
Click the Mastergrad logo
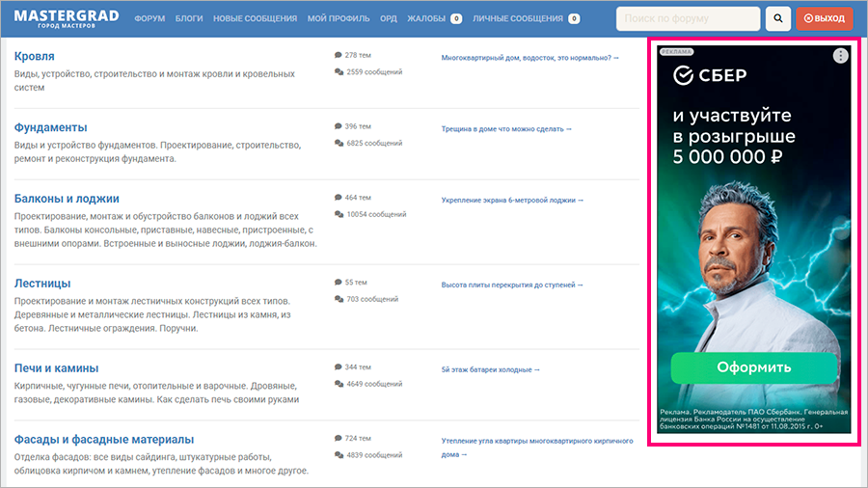tap(67, 18)
